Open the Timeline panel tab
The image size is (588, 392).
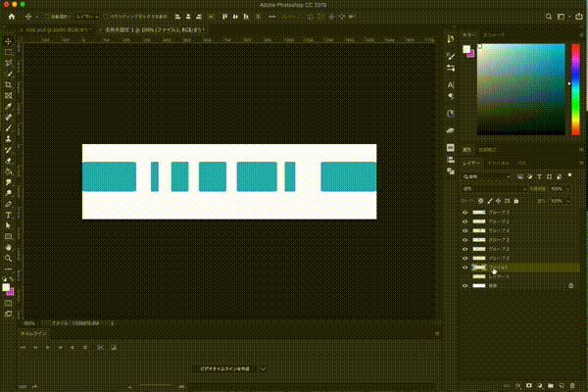[32, 334]
